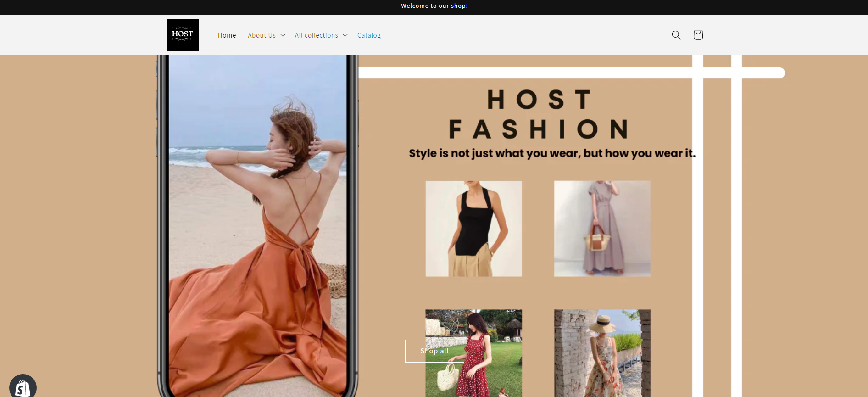Screen dimensions: 868x397
Task: Click the chevron beside About Us
Action: point(283,35)
